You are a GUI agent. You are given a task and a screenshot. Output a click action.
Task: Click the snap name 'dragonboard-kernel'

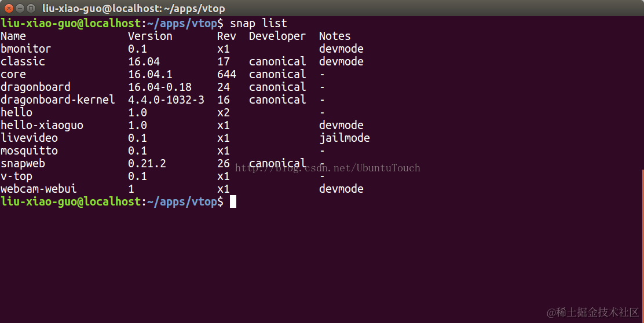tap(57, 100)
